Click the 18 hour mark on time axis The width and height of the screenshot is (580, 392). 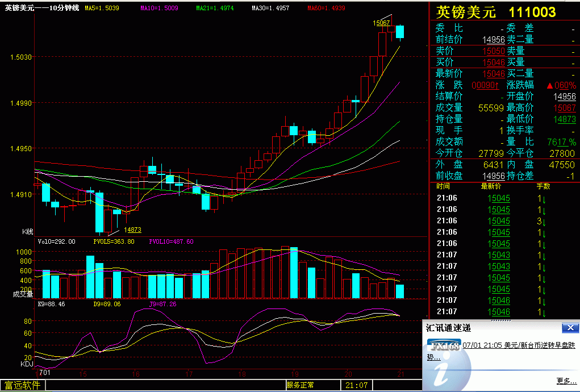[241, 374]
